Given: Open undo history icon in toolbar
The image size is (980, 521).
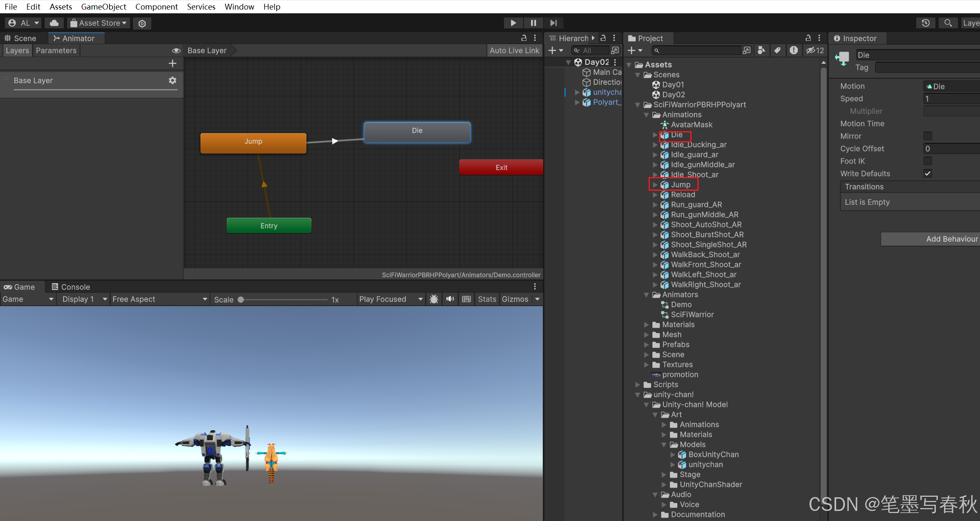Looking at the screenshot, I should click(x=925, y=23).
